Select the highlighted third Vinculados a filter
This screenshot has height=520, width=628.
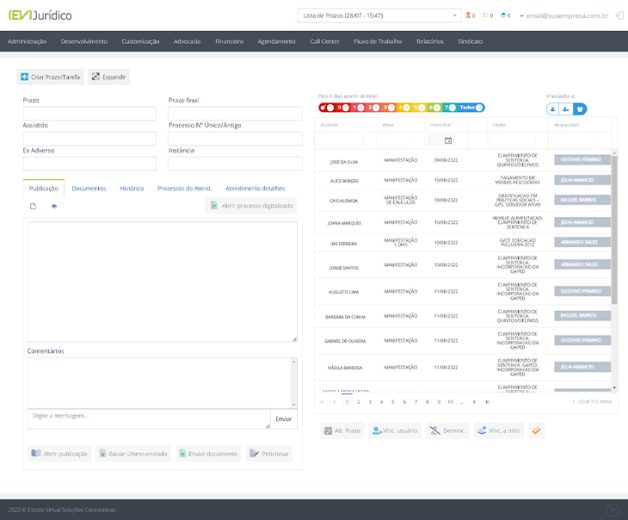pos(580,108)
